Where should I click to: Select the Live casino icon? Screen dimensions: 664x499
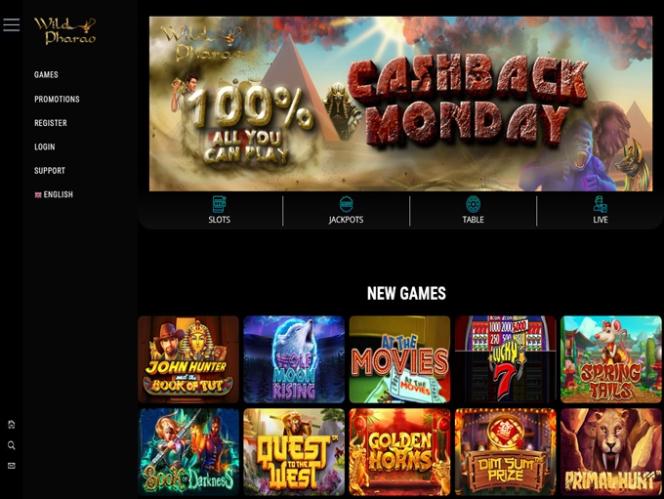click(600, 205)
